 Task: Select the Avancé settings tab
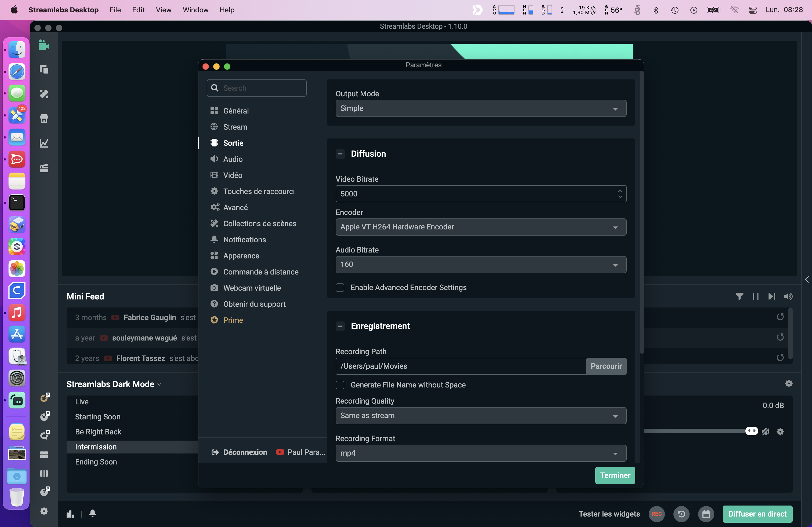235,207
